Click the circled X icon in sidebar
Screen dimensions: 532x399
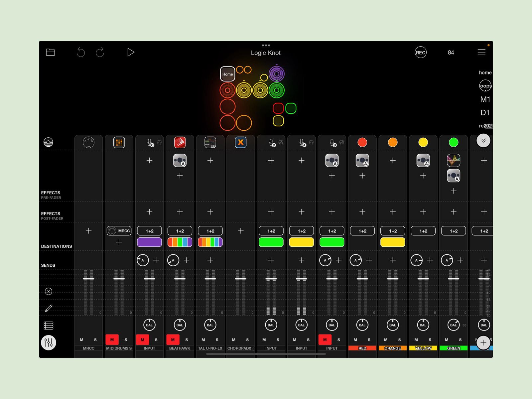click(x=49, y=291)
